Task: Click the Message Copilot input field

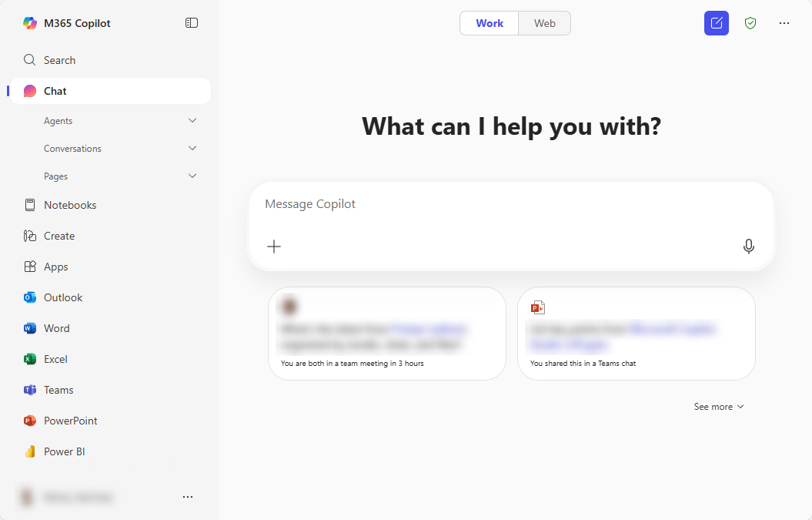Action: (508, 204)
